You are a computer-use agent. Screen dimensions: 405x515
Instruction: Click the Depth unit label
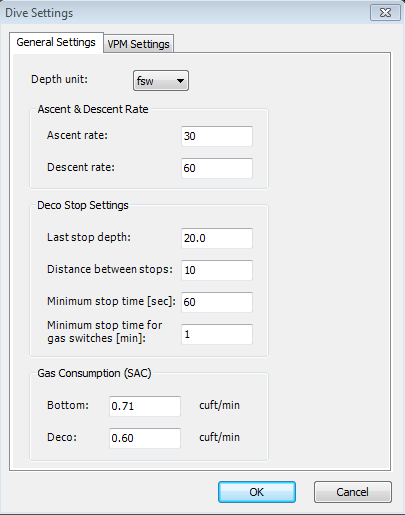tap(59, 79)
